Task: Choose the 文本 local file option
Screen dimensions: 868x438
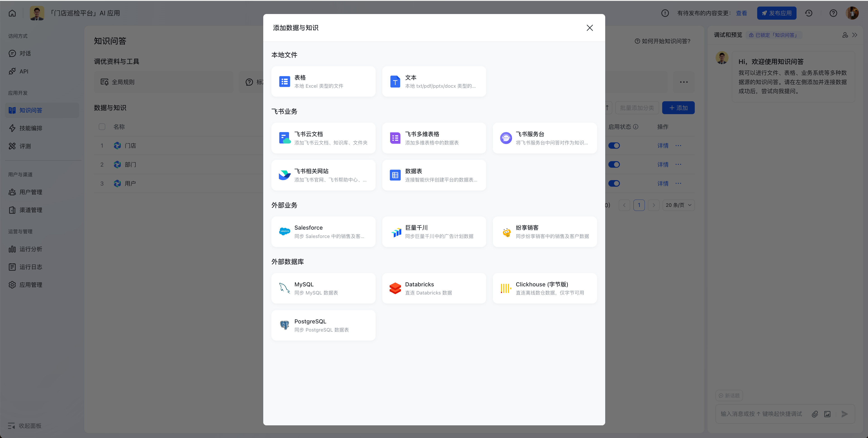Action: (x=434, y=81)
